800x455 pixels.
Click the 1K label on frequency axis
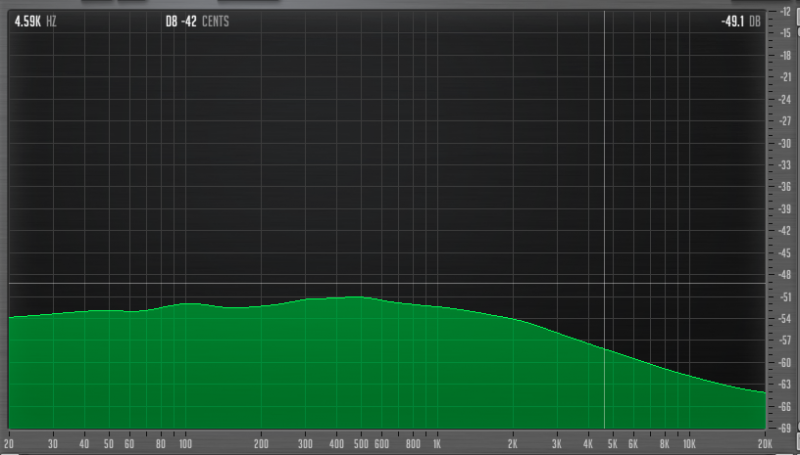coord(437,442)
